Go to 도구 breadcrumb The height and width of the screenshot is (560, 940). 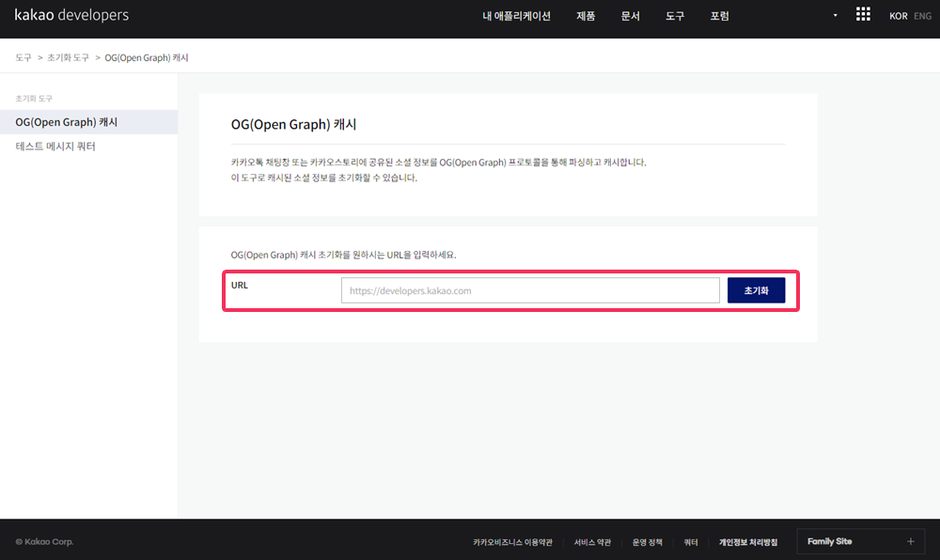tap(23, 57)
